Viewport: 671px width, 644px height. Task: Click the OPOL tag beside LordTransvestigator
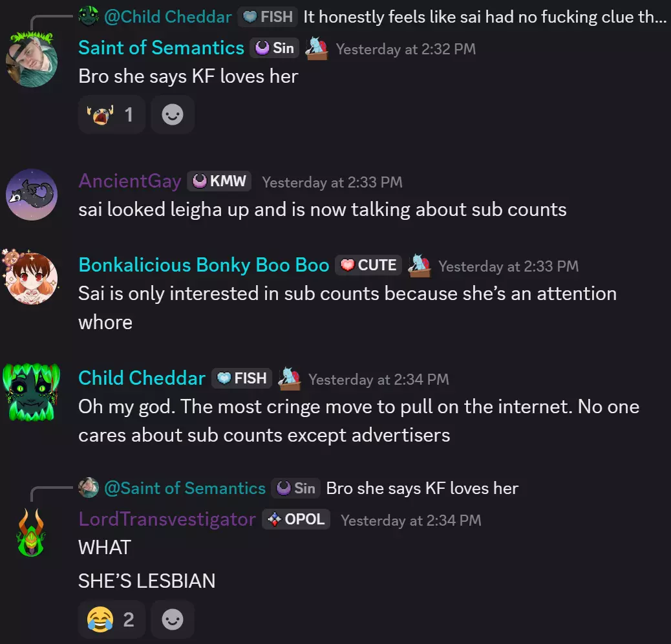296,519
